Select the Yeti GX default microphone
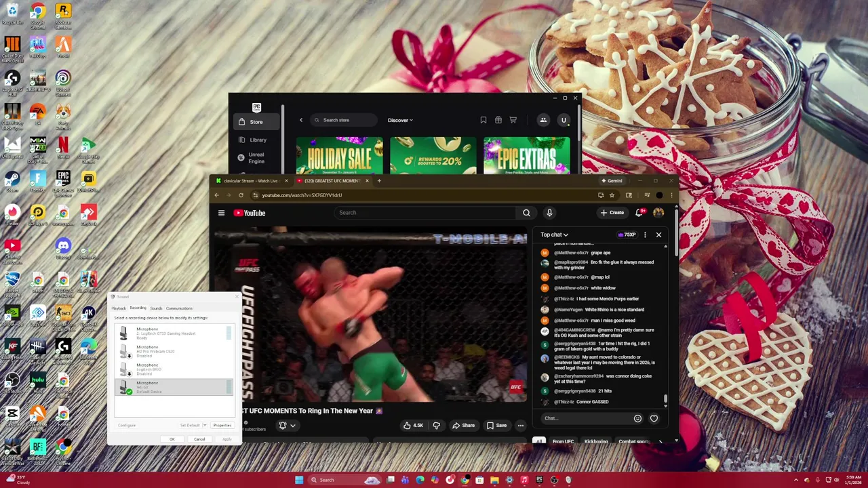This screenshot has height=488, width=868. [x=174, y=387]
